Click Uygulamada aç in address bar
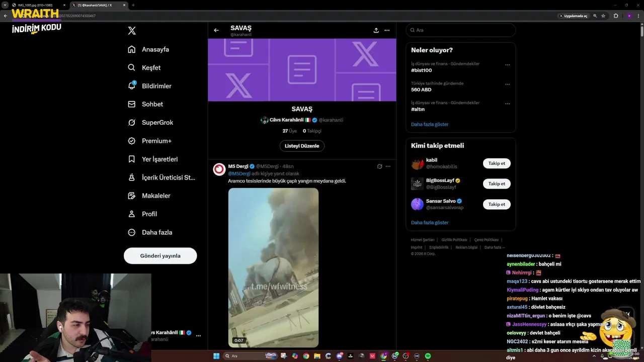The width and height of the screenshot is (644, 362). point(574,16)
